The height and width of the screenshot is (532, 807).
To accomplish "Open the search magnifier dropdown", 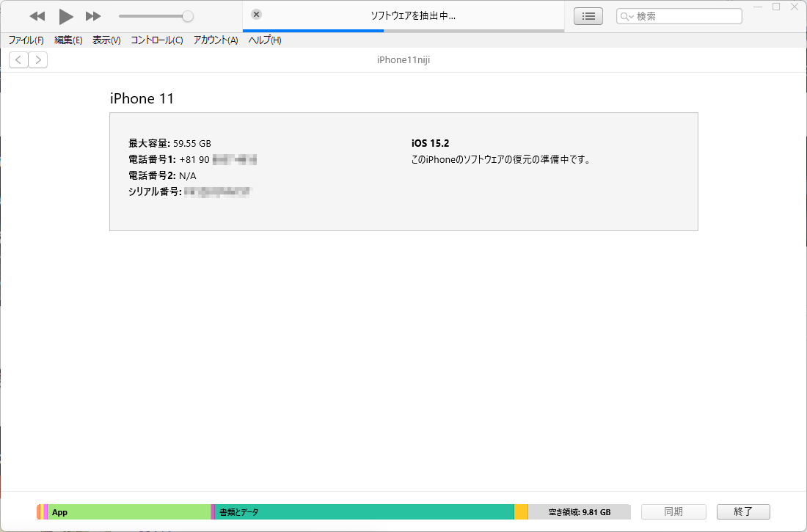I will (627, 16).
